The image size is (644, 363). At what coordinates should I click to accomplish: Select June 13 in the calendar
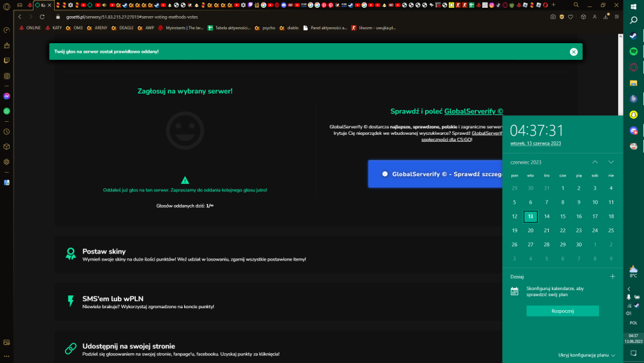coord(530,216)
